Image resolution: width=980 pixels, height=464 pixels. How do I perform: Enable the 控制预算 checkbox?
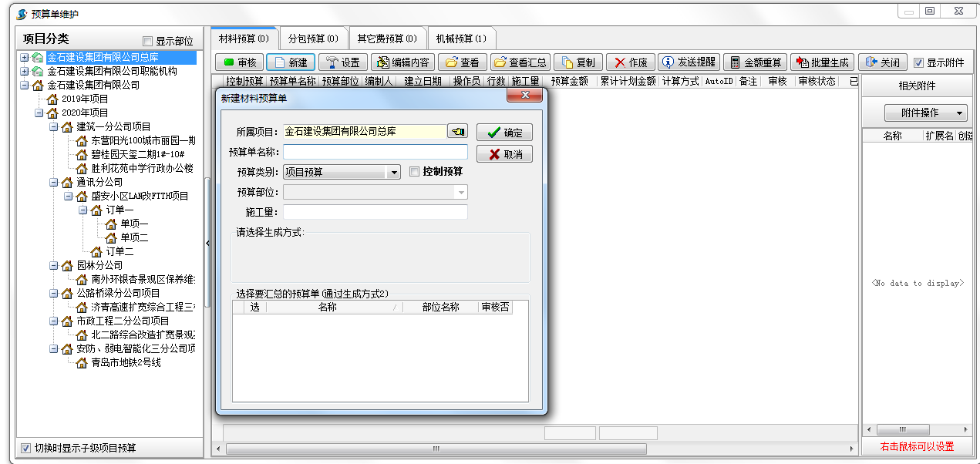click(x=414, y=172)
